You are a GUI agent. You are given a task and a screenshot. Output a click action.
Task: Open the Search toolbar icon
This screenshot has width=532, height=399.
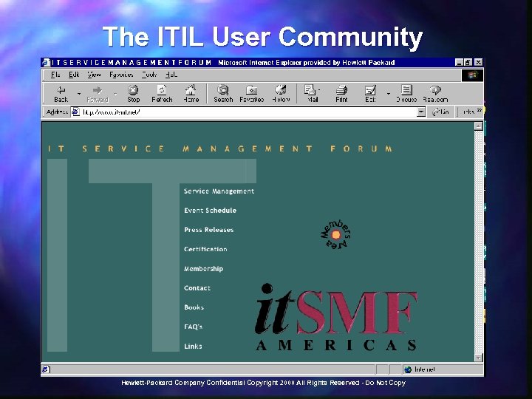pyautogui.click(x=223, y=94)
